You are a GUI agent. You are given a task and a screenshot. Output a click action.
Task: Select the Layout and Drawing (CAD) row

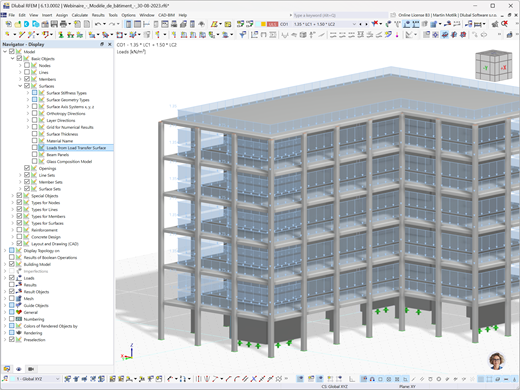pos(55,244)
